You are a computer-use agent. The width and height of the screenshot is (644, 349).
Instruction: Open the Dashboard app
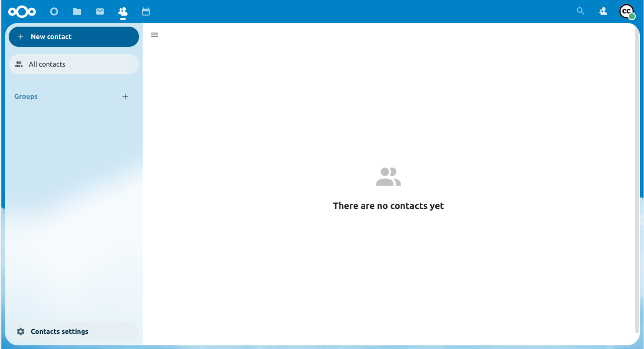pos(54,11)
